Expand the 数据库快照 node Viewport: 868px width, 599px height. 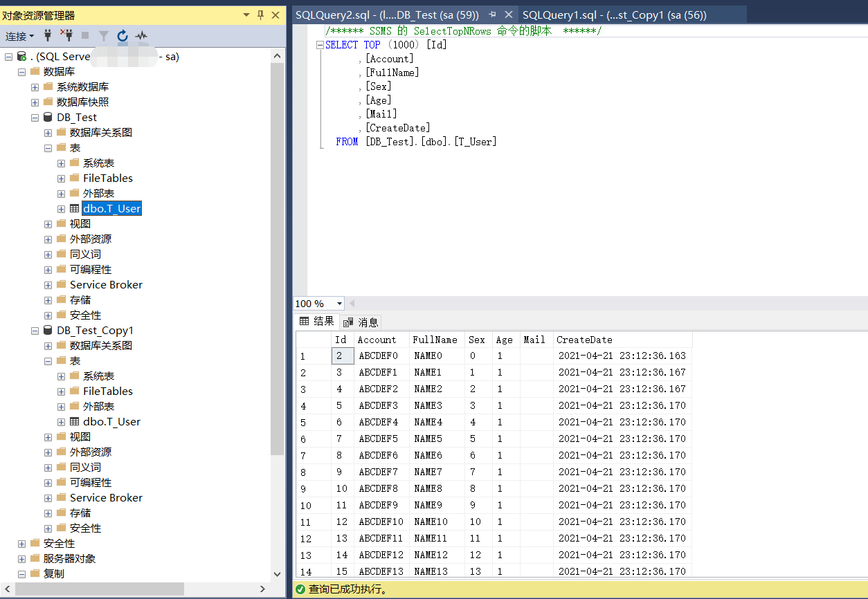[x=35, y=102]
